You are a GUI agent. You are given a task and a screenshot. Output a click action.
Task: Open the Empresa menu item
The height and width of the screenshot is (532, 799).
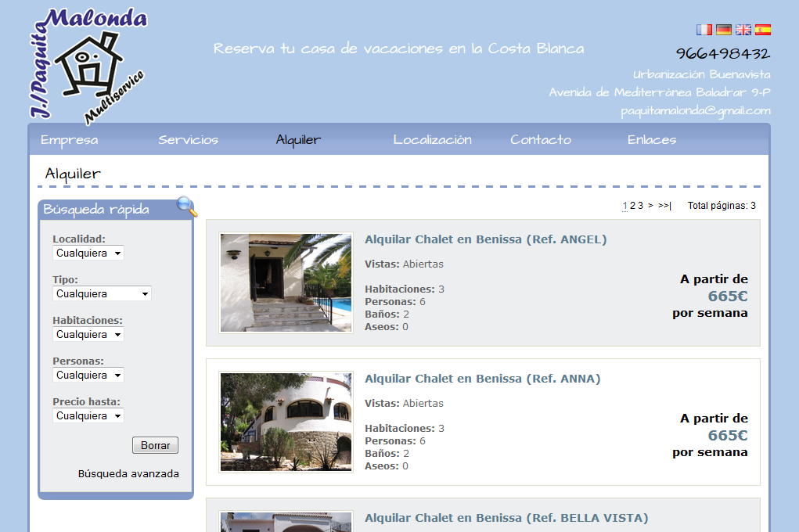click(x=70, y=139)
